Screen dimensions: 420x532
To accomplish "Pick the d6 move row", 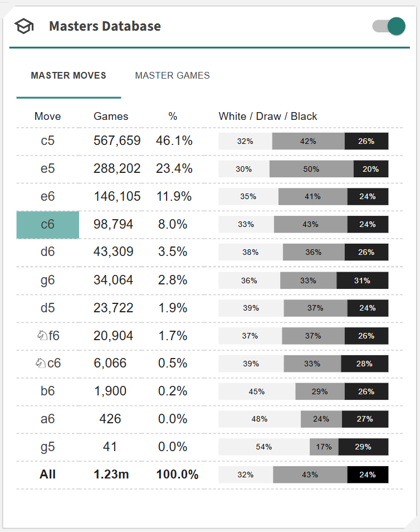I will [48, 252].
